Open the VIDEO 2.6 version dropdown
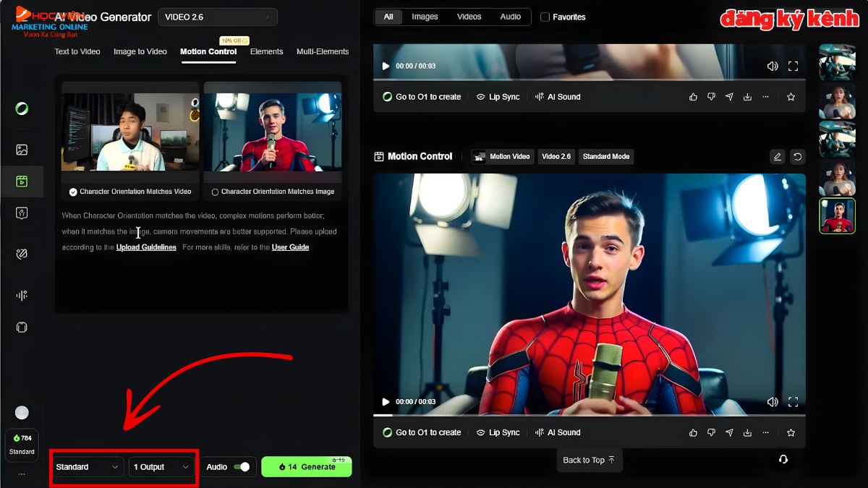 217,17
